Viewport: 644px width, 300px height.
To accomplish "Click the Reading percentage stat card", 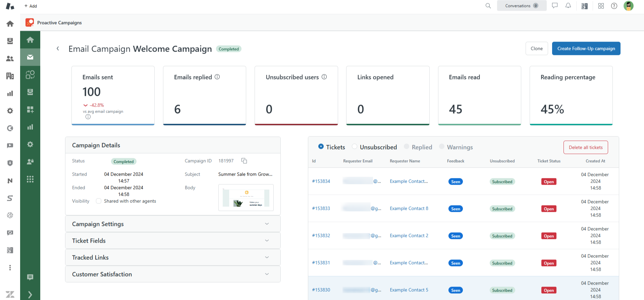I will pos(571,96).
